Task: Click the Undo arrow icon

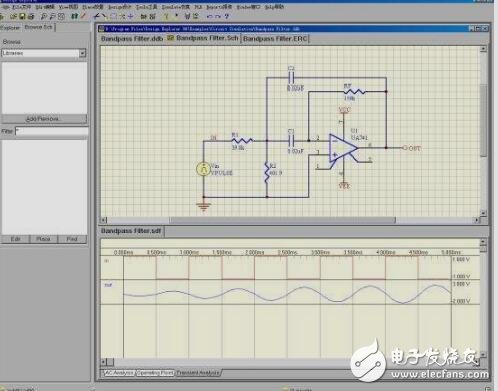Action: click(x=209, y=16)
